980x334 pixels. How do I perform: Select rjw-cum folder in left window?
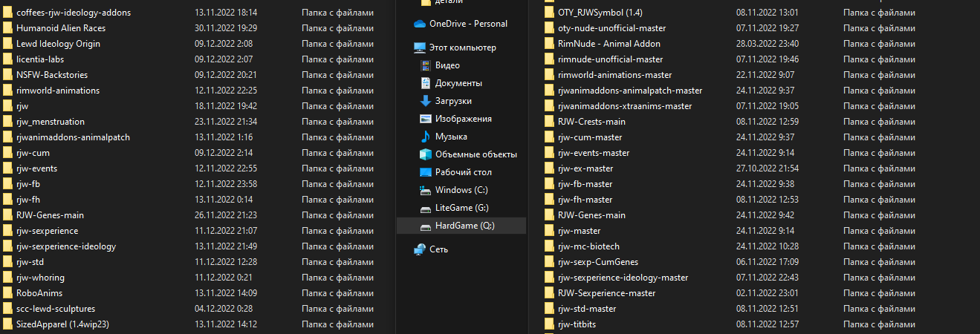tap(33, 153)
